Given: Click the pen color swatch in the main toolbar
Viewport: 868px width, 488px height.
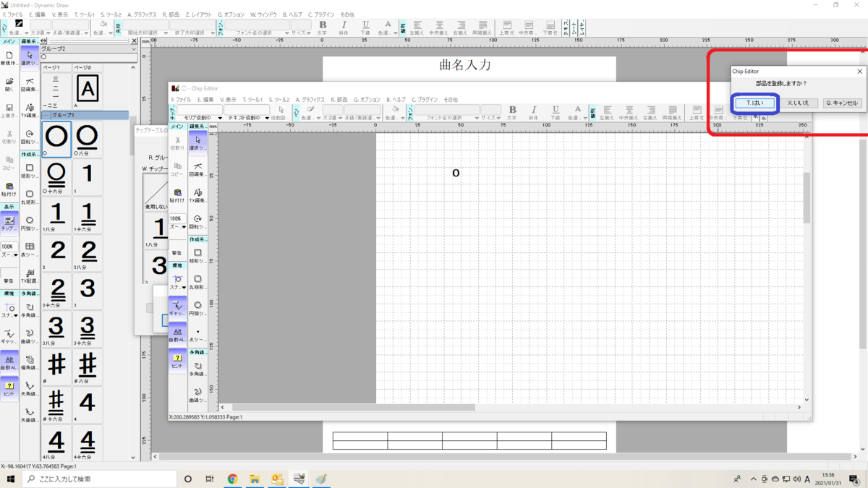Looking at the screenshot, I should coord(19,24).
